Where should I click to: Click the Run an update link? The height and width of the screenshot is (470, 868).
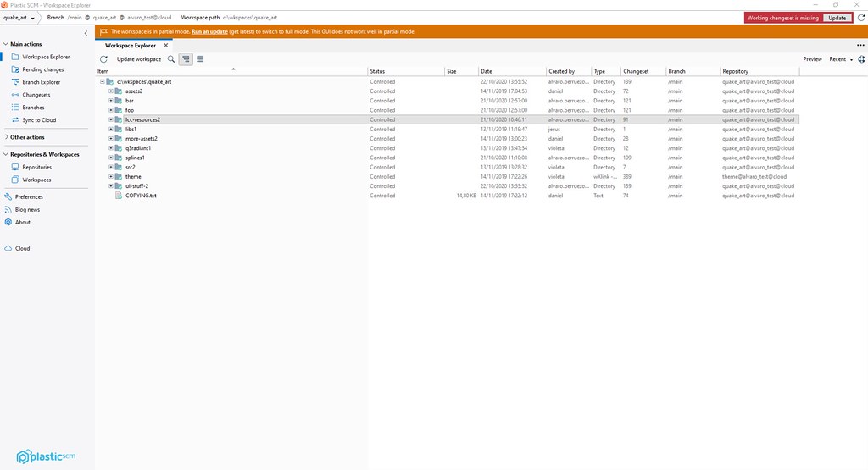[210, 31]
